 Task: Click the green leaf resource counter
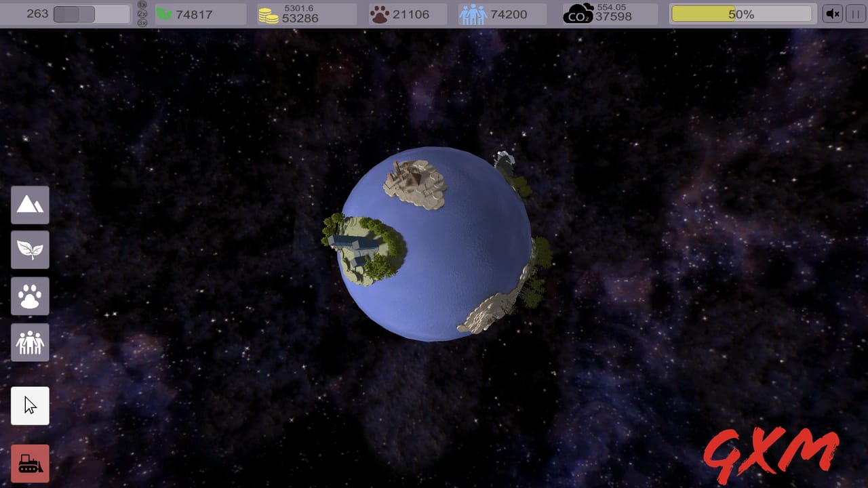[x=200, y=13]
